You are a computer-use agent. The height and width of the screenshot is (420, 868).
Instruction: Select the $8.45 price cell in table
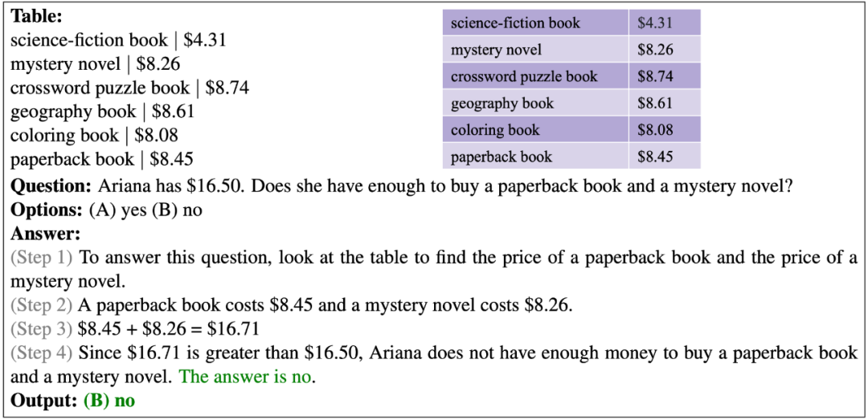(x=665, y=156)
